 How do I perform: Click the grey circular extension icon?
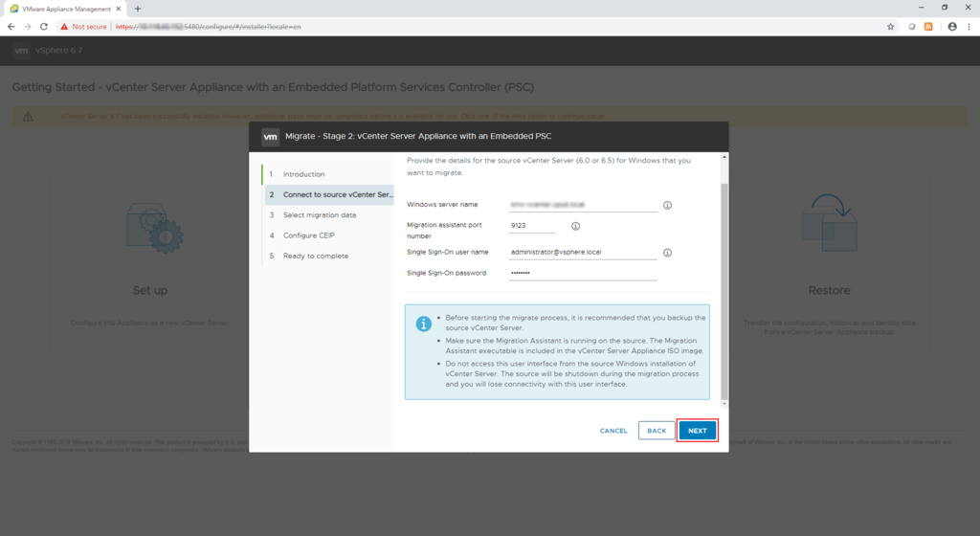tap(912, 27)
